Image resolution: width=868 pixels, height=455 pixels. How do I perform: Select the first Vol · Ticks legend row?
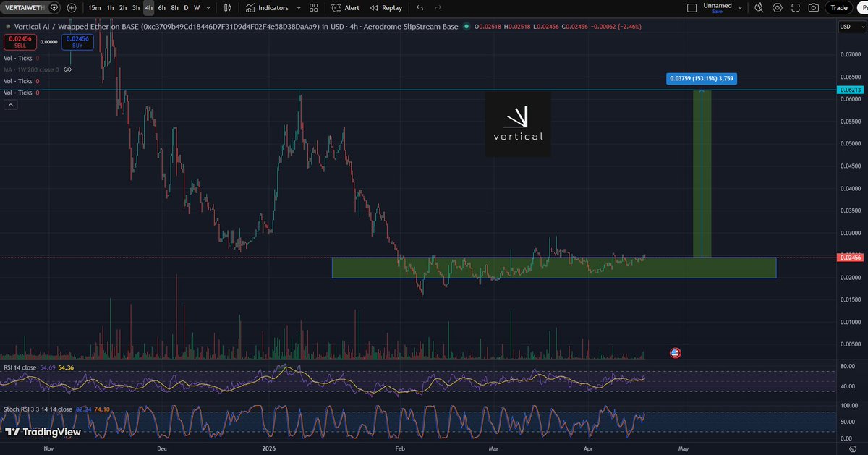click(21, 58)
